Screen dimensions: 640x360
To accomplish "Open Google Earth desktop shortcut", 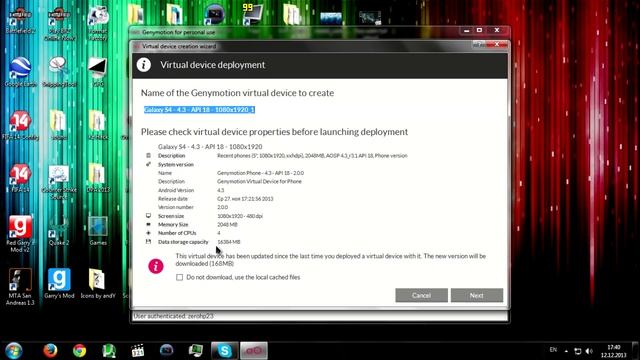I will (x=20, y=72).
